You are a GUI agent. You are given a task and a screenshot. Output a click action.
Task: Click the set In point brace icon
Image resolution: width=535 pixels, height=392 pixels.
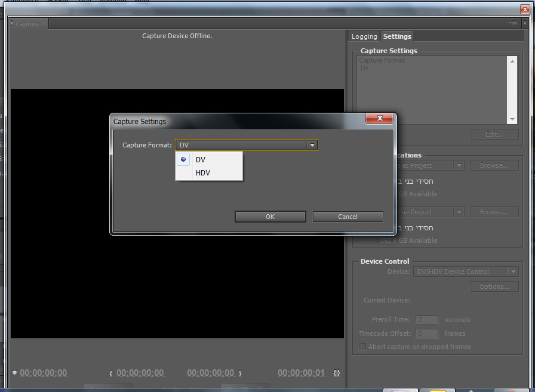tap(110, 374)
